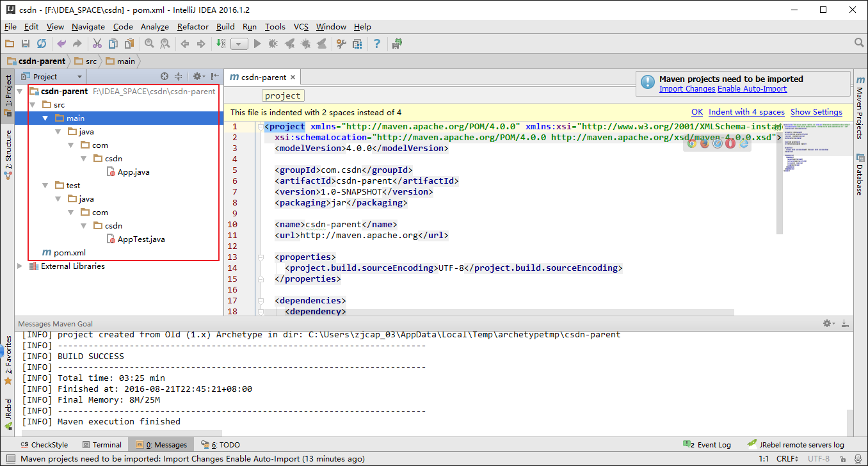This screenshot has width=868, height=466.
Task: Open the Structure side tool window
Action: coord(8,154)
